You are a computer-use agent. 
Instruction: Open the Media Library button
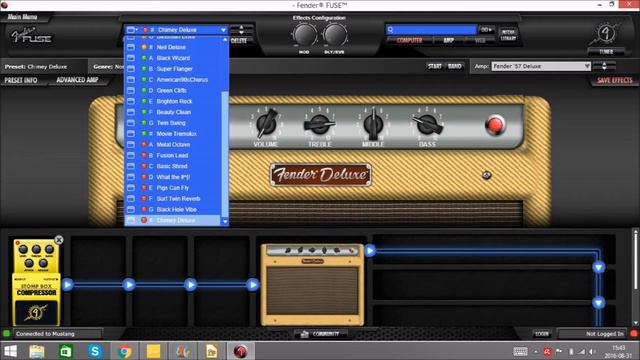click(508, 35)
